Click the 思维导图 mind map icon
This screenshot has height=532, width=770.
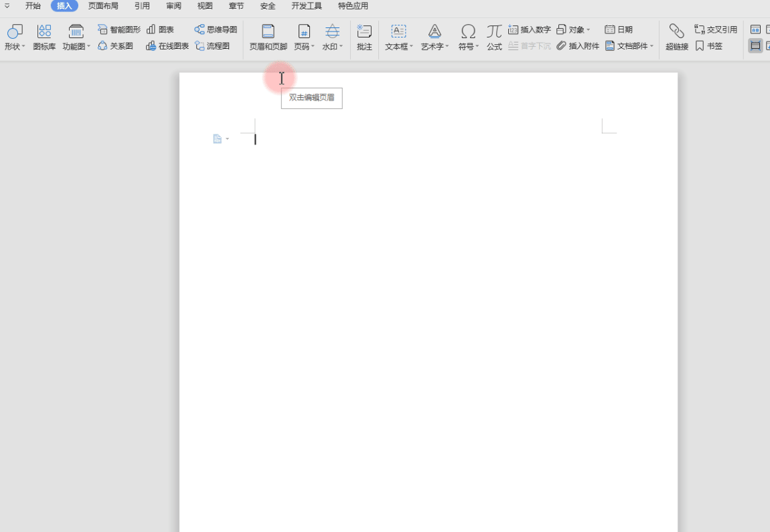pos(216,29)
